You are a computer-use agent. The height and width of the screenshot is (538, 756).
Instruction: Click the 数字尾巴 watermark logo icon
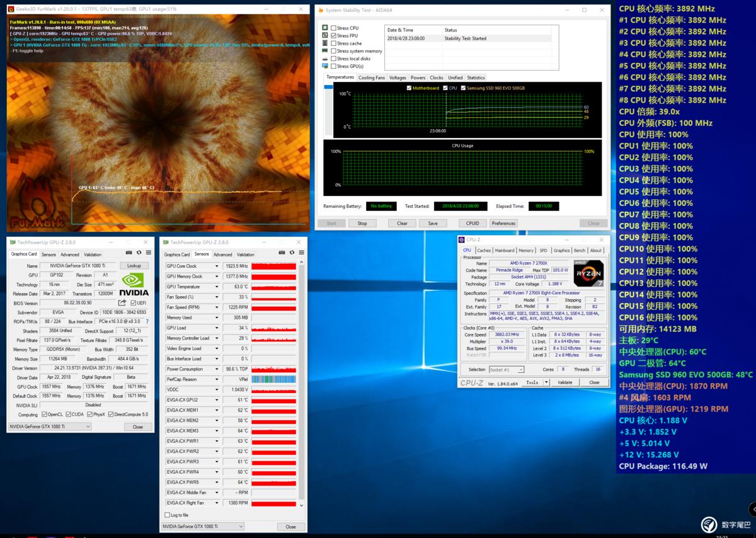[709, 524]
